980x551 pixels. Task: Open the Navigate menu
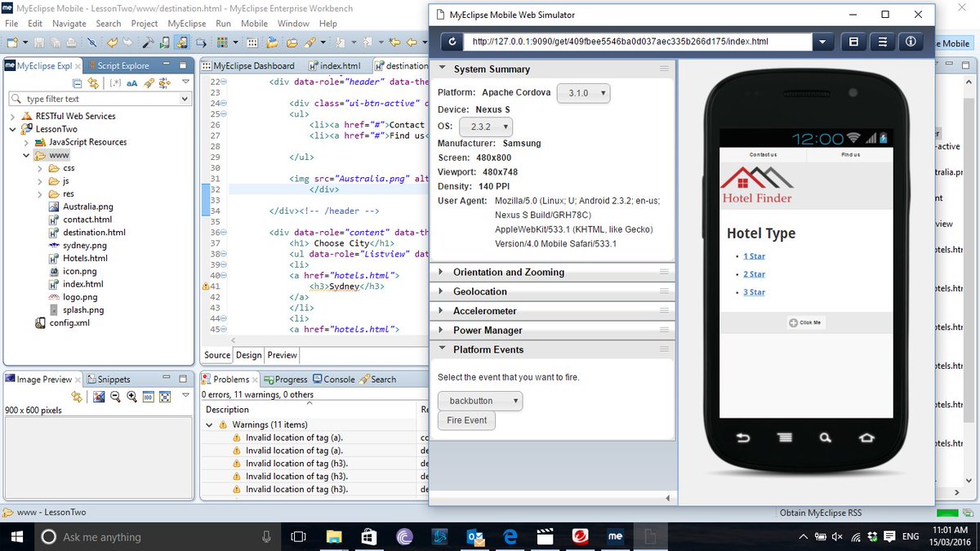click(69, 24)
